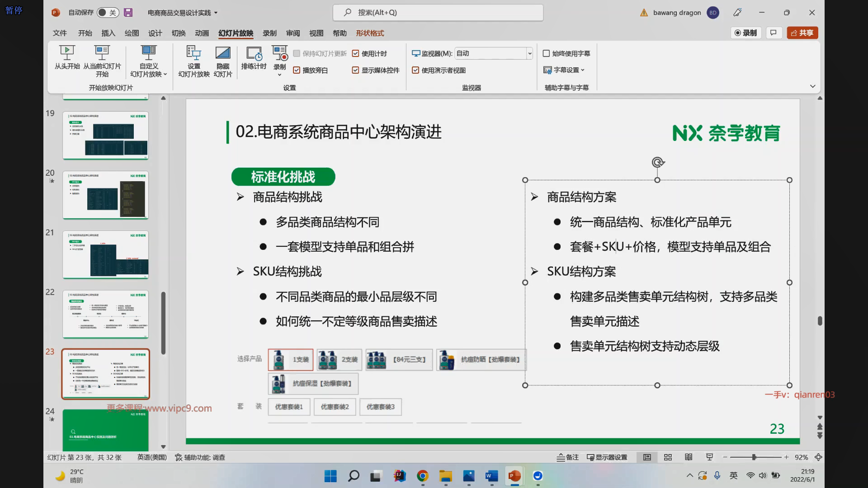Click the save icon in title bar
This screenshot has width=868, height=488.
point(128,13)
